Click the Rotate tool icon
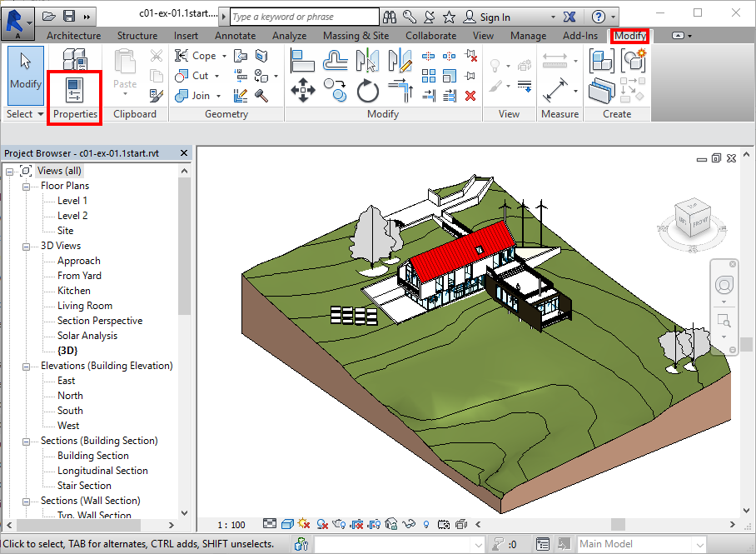 (x=368, y=89)
